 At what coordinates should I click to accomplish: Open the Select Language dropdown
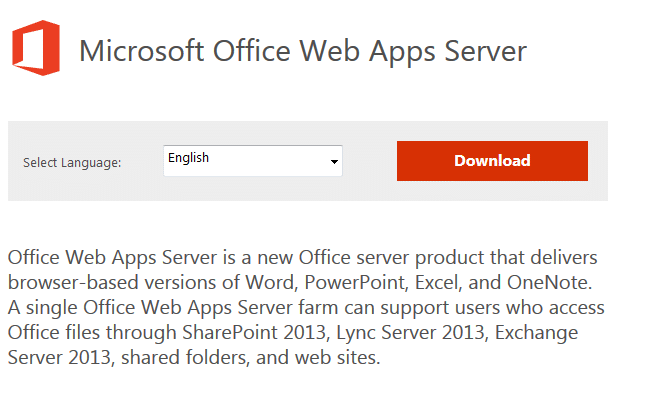(253, 161)
